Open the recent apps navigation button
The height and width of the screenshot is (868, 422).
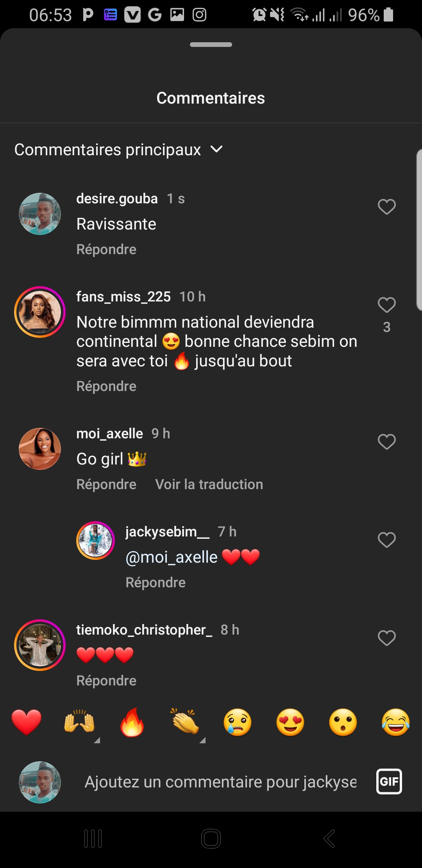coord(93,839)
